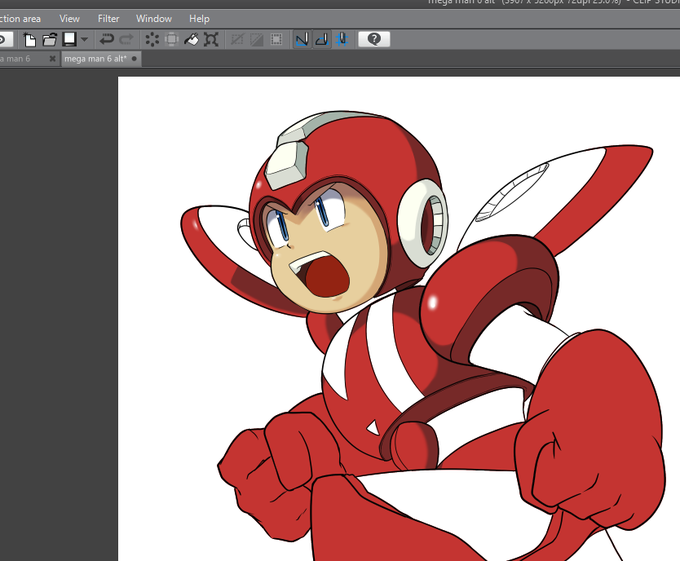Open an existing file

click(49, 40)
